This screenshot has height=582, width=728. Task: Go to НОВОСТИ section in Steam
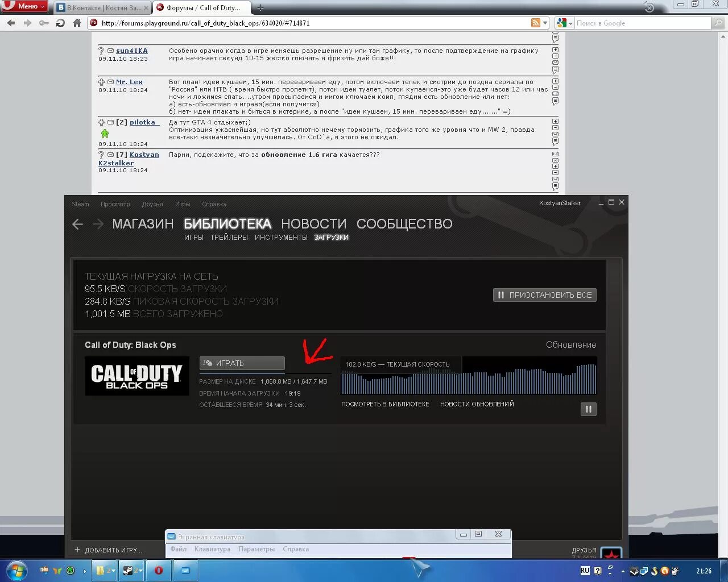313,224
